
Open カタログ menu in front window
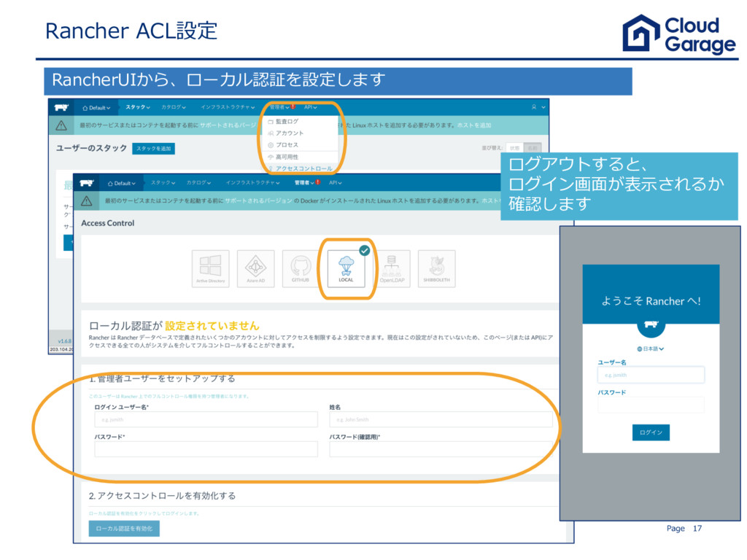point(198,183)
